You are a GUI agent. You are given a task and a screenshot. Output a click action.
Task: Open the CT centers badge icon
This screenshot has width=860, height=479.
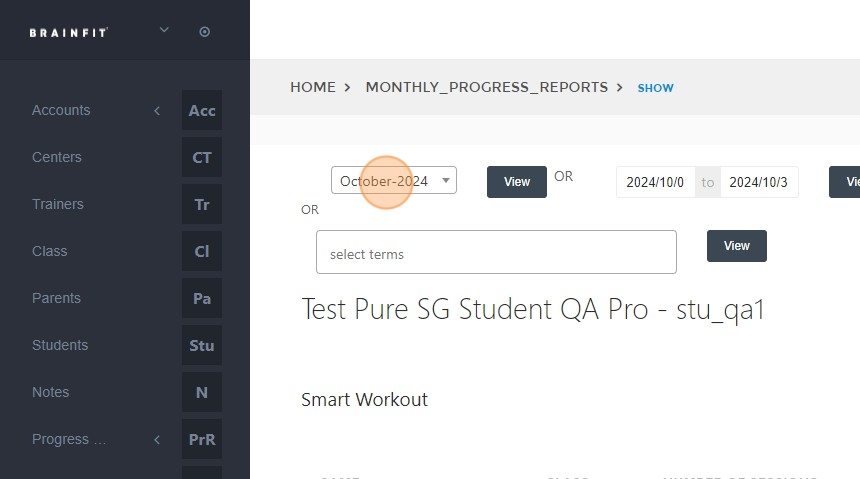202,157
